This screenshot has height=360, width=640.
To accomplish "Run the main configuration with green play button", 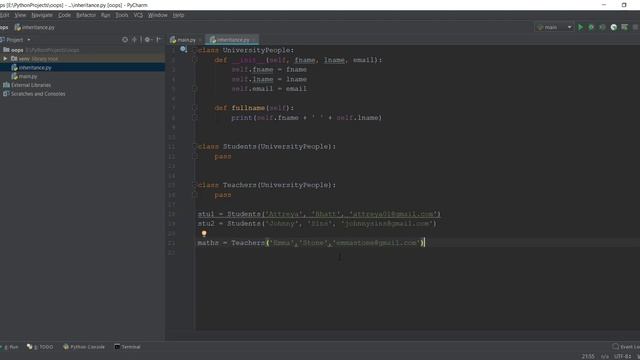I will pos(580,27).
